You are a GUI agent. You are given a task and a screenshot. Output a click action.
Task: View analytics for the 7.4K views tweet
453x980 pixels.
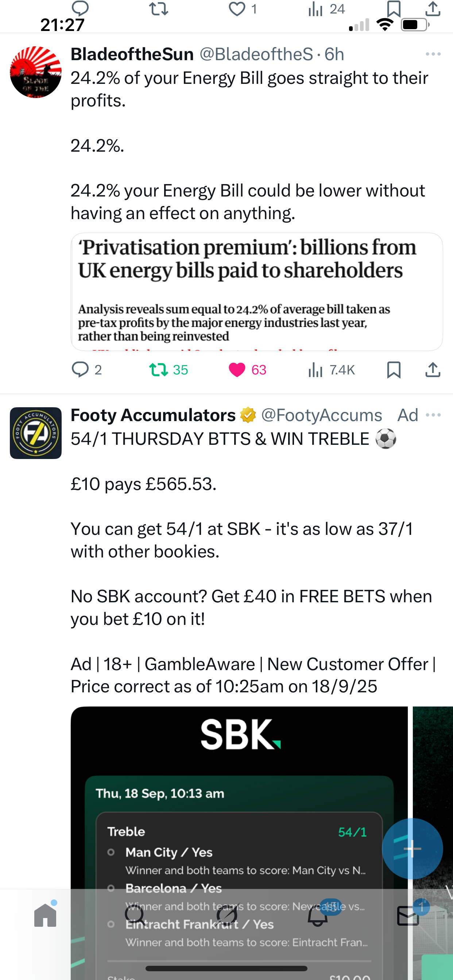315,369
